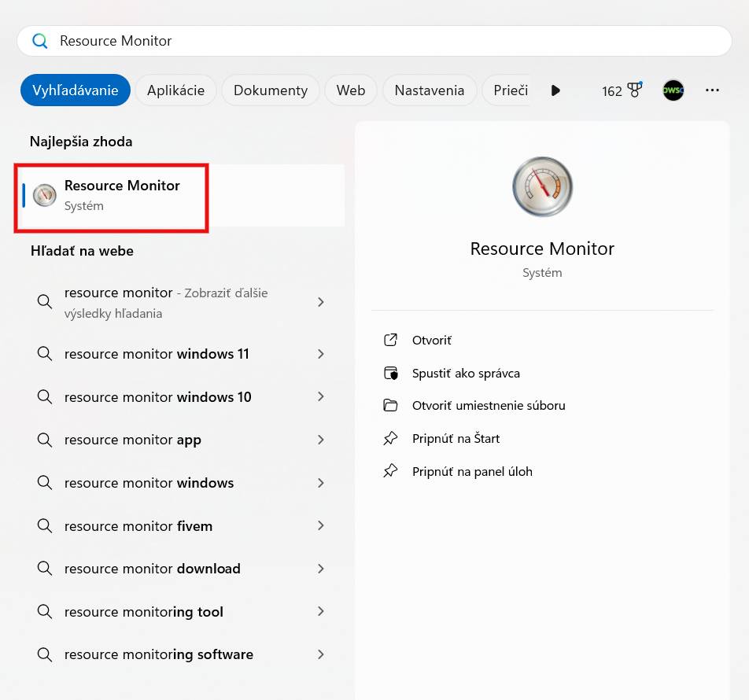This screenshot has height=700, width=749.
Task: Click search icon beside download suggestion
Action: point(44,569)
